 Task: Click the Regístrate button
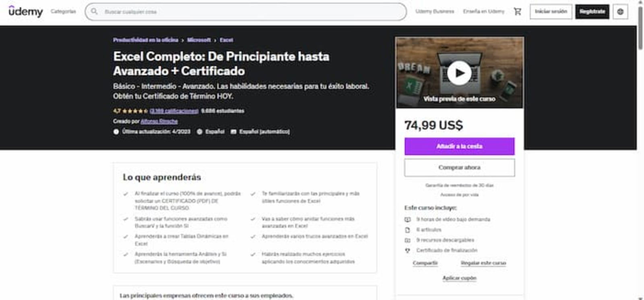click(x=592, y=12)
